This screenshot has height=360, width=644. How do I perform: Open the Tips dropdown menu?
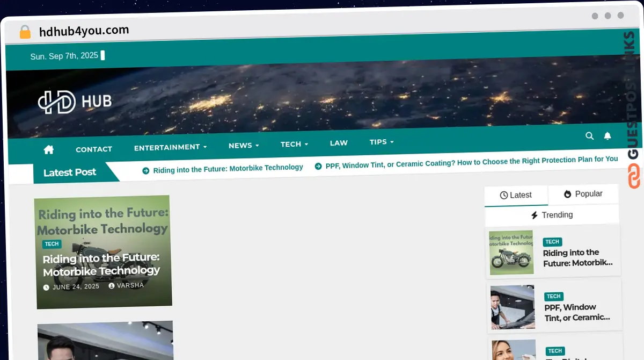(x=382, y=142)
